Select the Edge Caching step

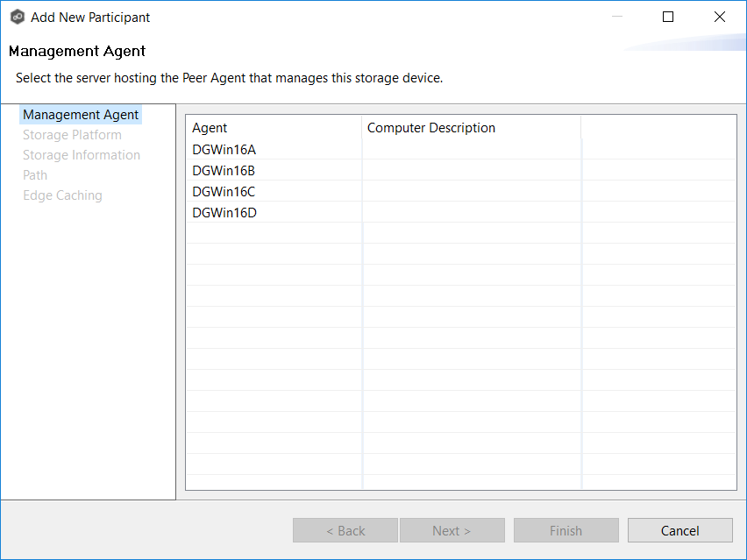(62, 195)
